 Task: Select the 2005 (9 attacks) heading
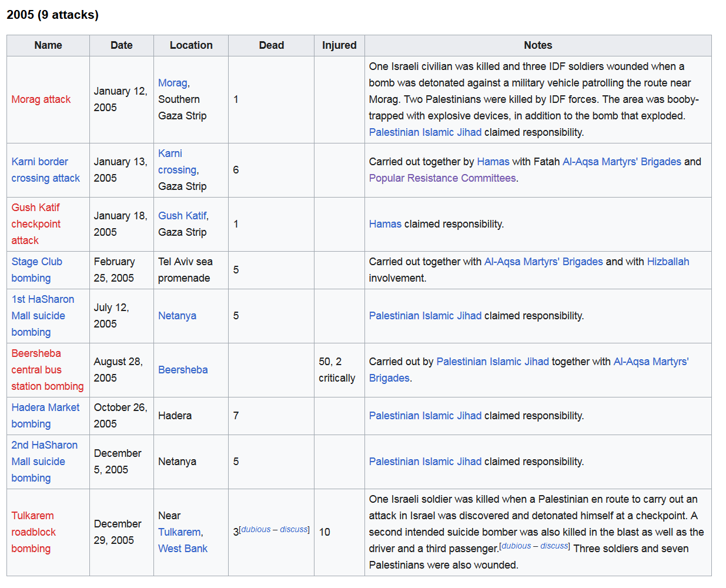[53, 15]
